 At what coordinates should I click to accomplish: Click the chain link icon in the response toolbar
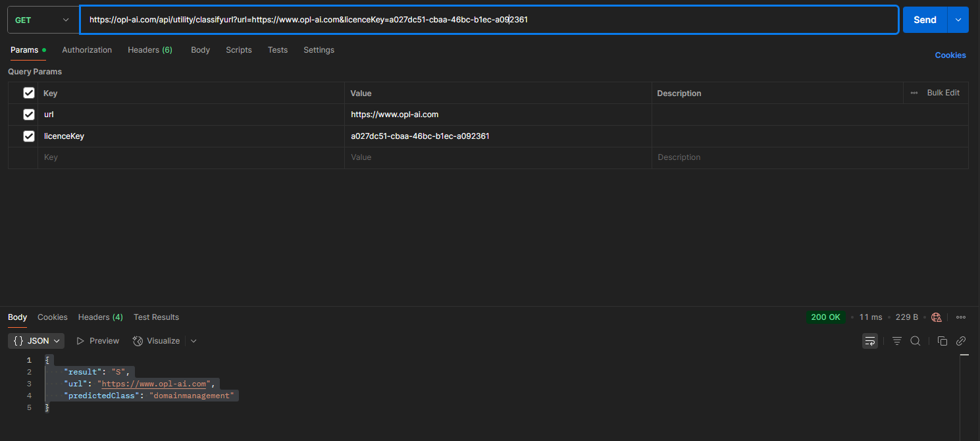tap(961, 341)
